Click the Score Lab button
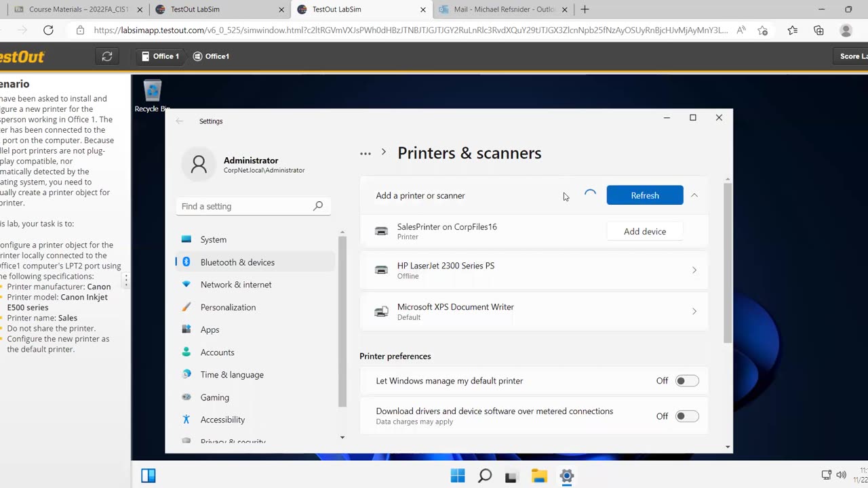The width and height of the screenshot is (868, 488). click(x=850, y=56)
